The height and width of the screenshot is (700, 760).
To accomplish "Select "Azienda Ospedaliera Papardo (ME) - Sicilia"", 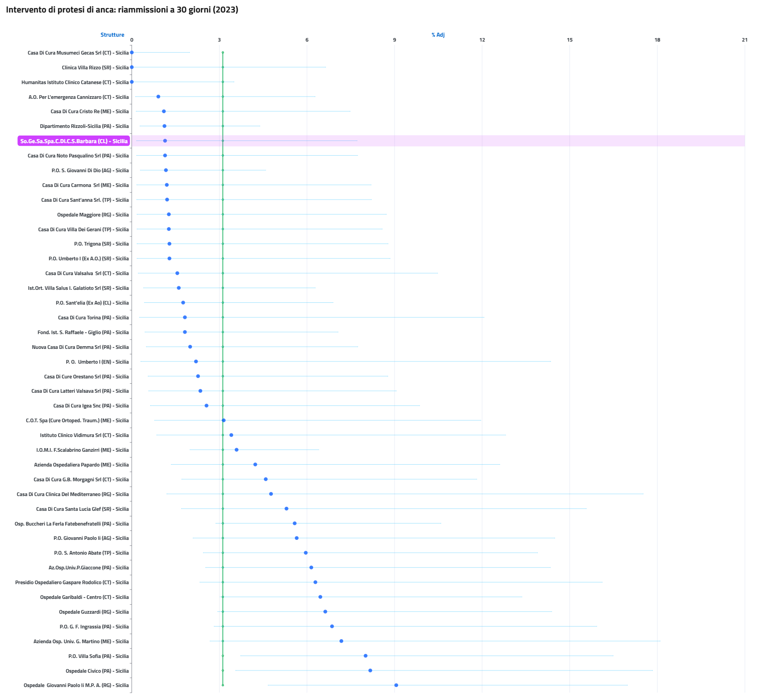I will pos(81,465).
